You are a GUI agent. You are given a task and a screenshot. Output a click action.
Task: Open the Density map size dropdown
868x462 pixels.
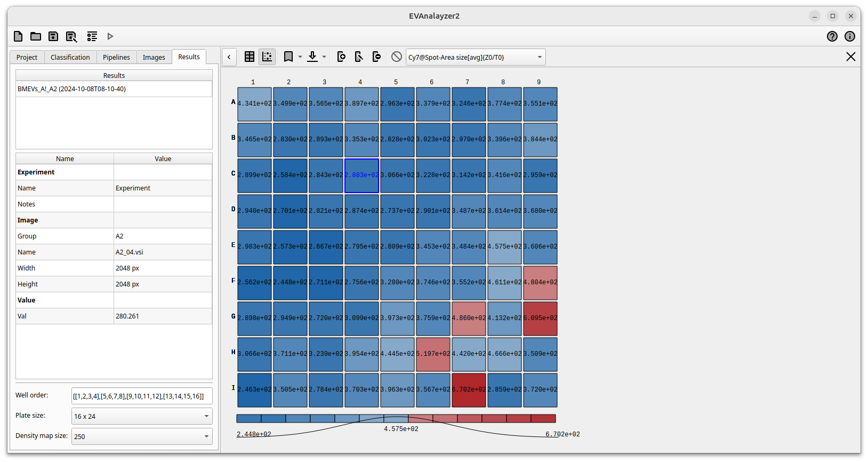pyautogui.click(x=142, y=436)
